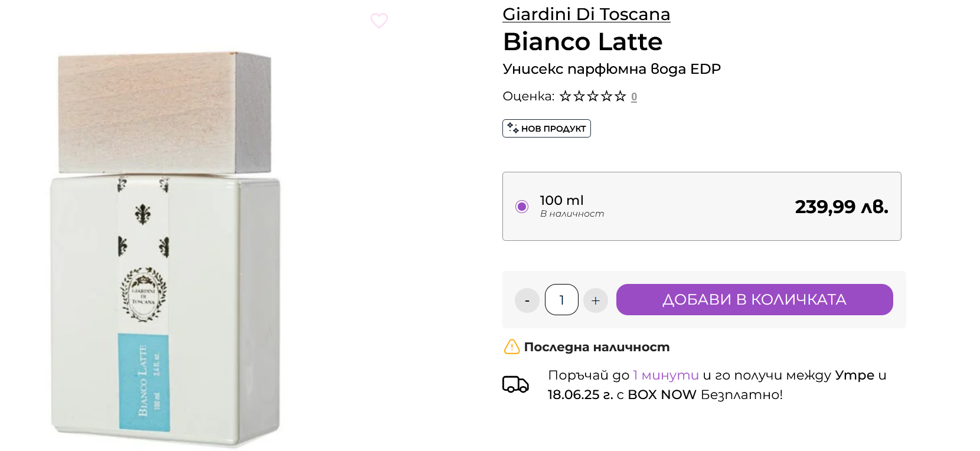Click the yellow warning triangle icon
This screenshot has width=980, height=451.
[511, 347]
